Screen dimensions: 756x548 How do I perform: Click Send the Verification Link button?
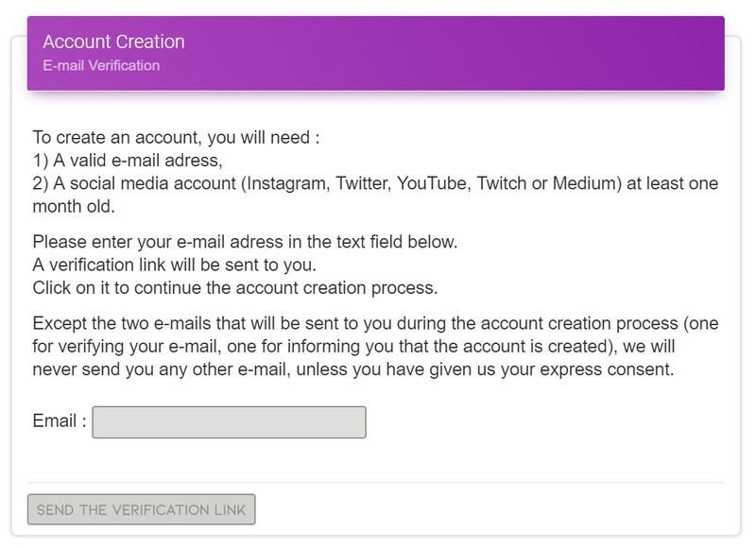click(141, 509)
